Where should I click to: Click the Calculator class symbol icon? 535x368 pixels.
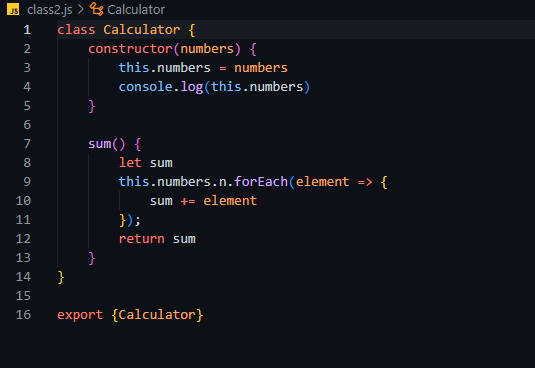(x=96, y=10)
